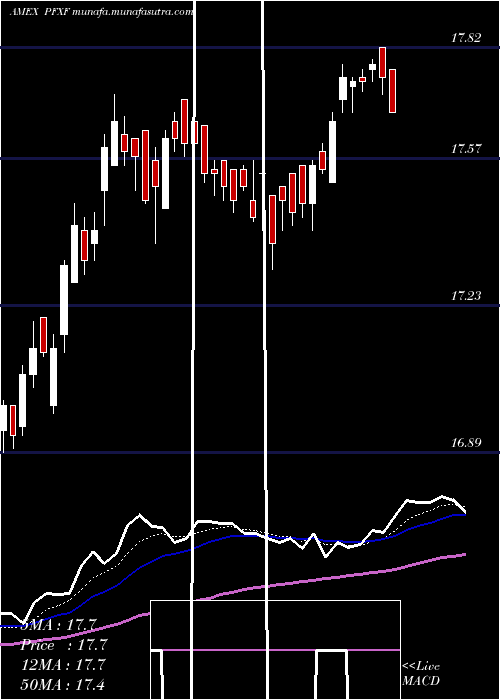Image resolution: width=500 pixels, height=700 pixels.
Task: Click the last red candlestick on the right
Action: [392, 91]
